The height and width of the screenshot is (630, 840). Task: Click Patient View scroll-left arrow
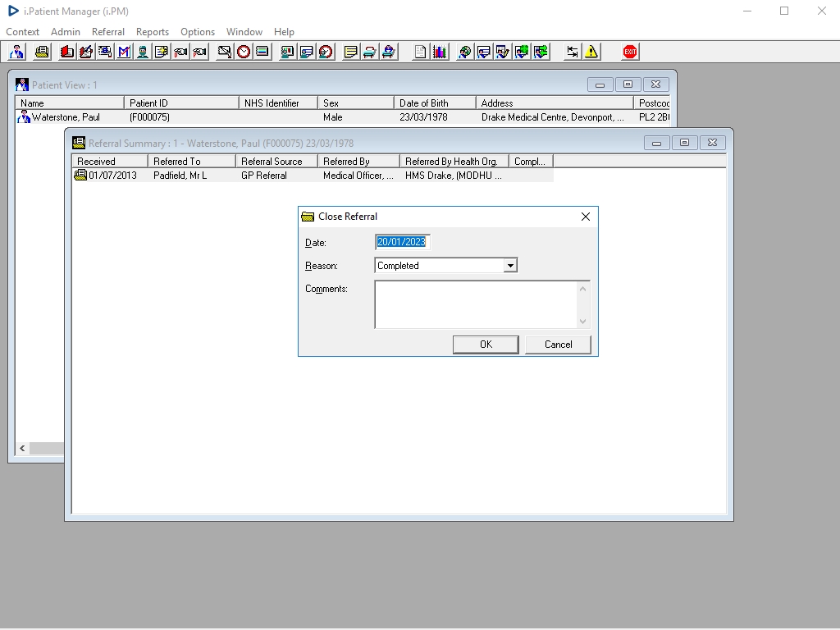[22, 449]
